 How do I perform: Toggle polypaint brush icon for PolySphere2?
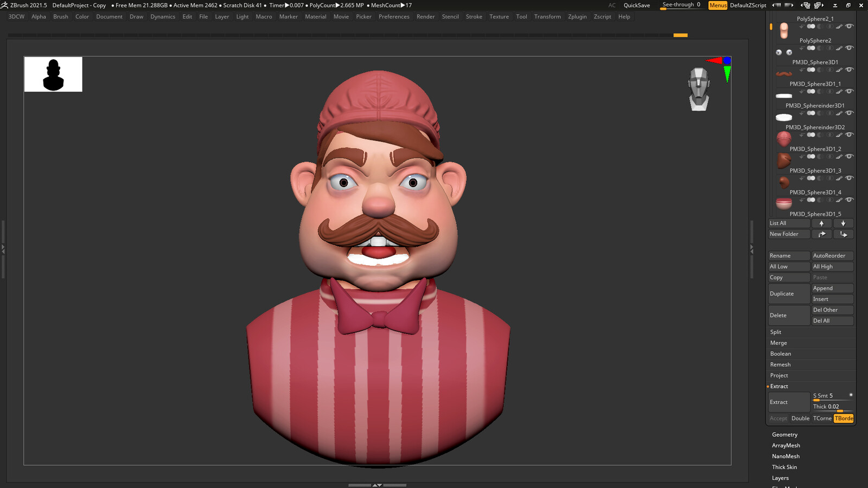coord(839,48)
